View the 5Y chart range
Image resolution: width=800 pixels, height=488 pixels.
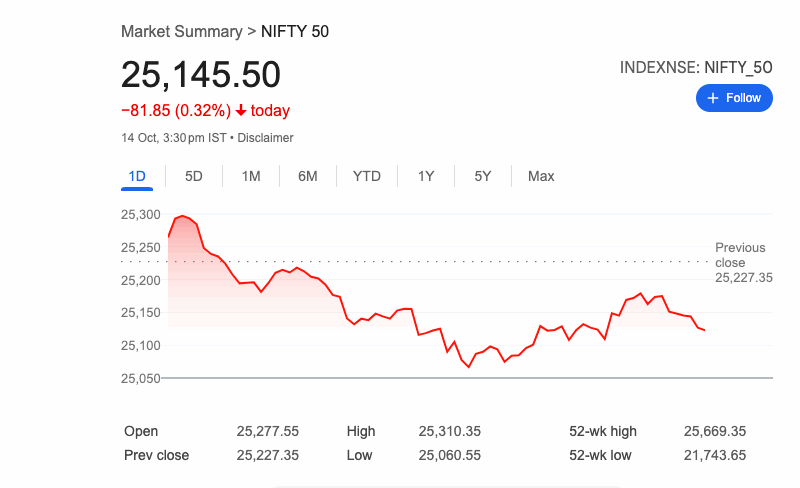[x=483, y=176]
